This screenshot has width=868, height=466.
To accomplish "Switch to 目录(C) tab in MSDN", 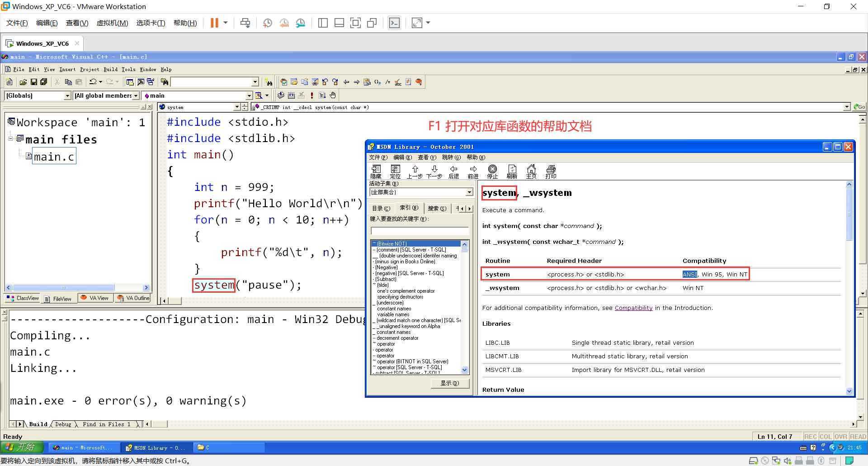I will pos(381,209).
